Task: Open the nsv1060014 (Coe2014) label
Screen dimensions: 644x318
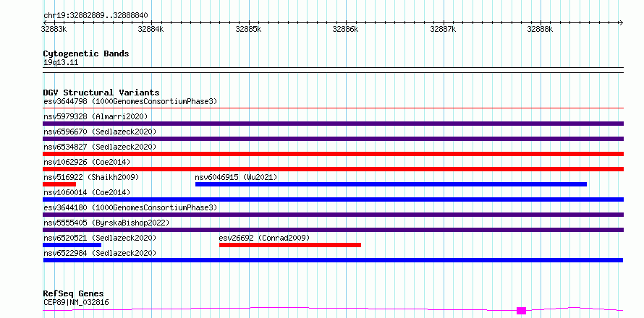Action: 87,192
